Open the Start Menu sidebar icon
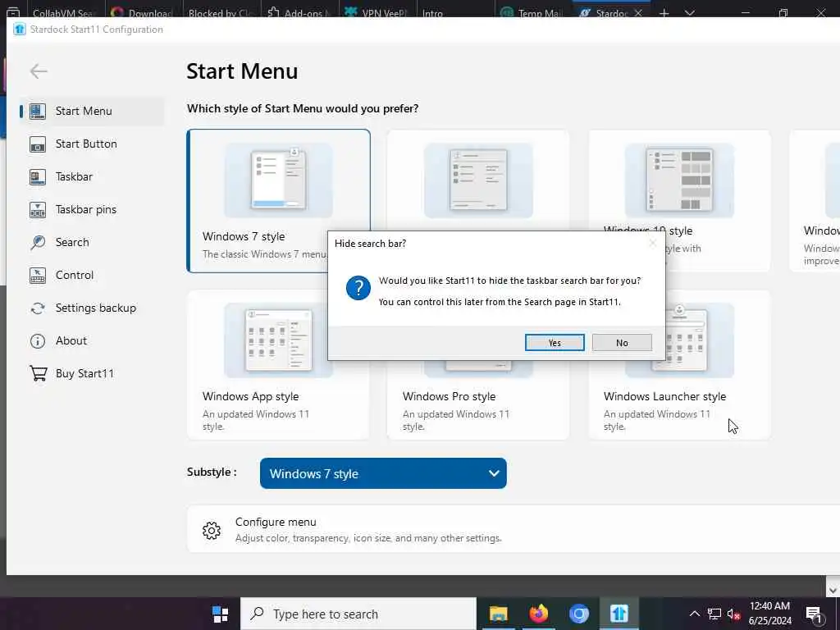The width and height of the screenshot is (840, 630). (38, 111)
